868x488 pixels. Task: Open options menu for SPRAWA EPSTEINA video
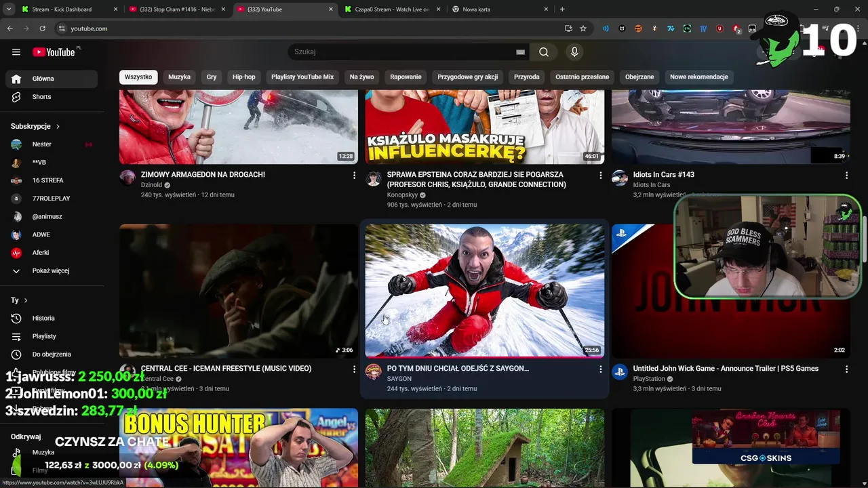tap(600, 176)
